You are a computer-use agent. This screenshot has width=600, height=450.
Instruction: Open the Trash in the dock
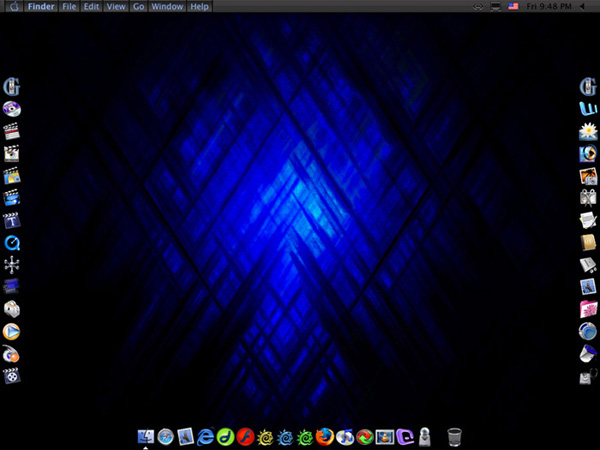point(455,436)
